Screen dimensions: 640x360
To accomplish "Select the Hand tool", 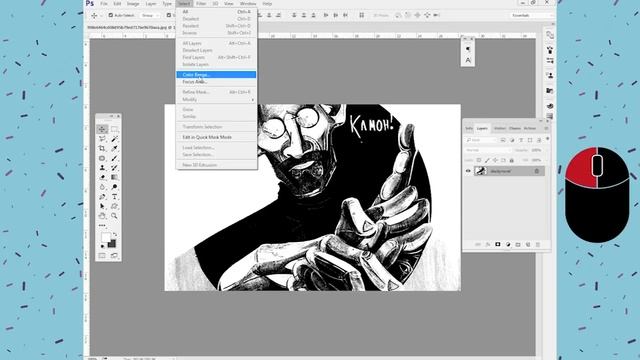I will coord(102,216).
